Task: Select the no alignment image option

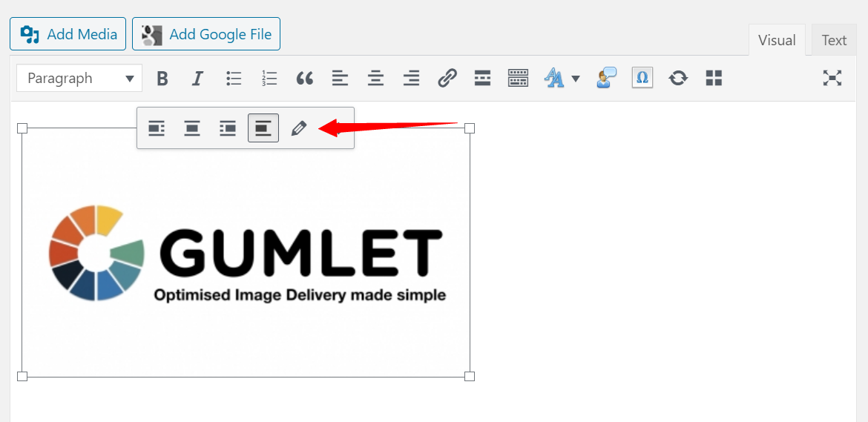Action: [x=263, y=128]
